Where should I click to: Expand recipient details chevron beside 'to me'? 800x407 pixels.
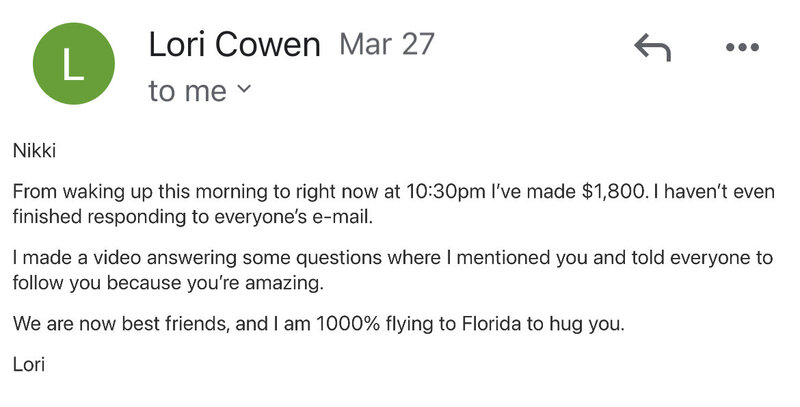click(x=244, y=89)
